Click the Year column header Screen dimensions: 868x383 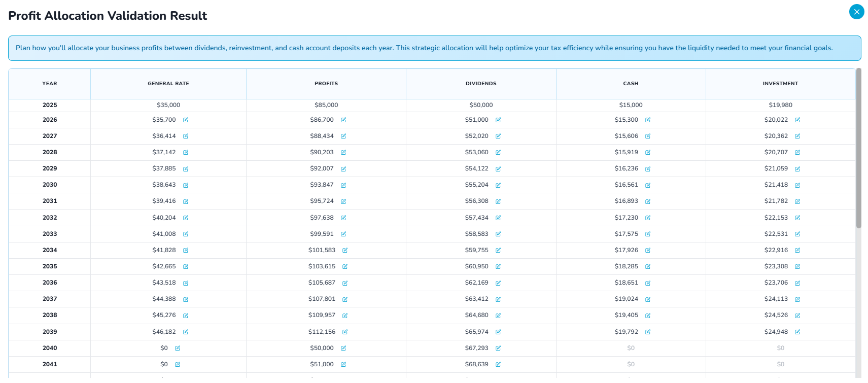pyautogui.click(x=50, y=84)
